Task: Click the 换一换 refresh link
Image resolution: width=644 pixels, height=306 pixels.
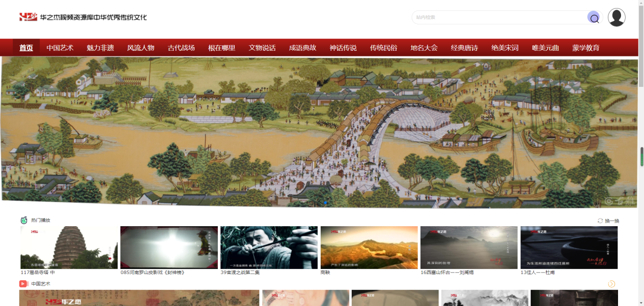Action: (612, 221)
